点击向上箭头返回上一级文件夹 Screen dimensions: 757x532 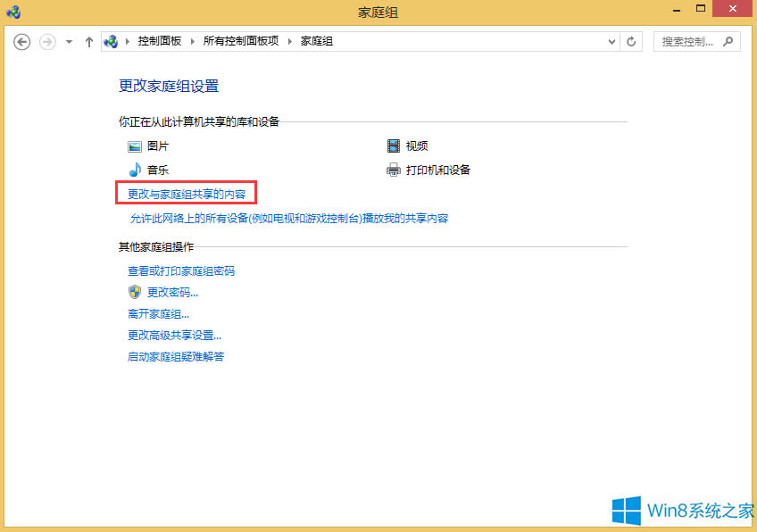click(88, 41)
